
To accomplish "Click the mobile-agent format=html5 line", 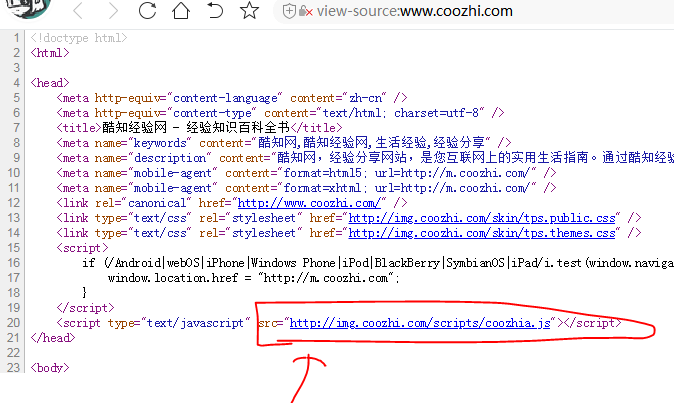I will [306, 173].
